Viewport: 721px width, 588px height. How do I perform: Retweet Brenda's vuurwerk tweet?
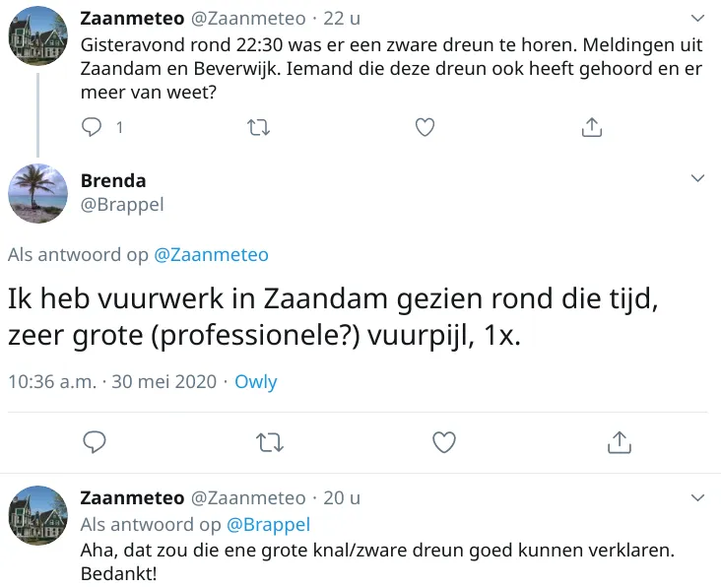click(269, 441)
